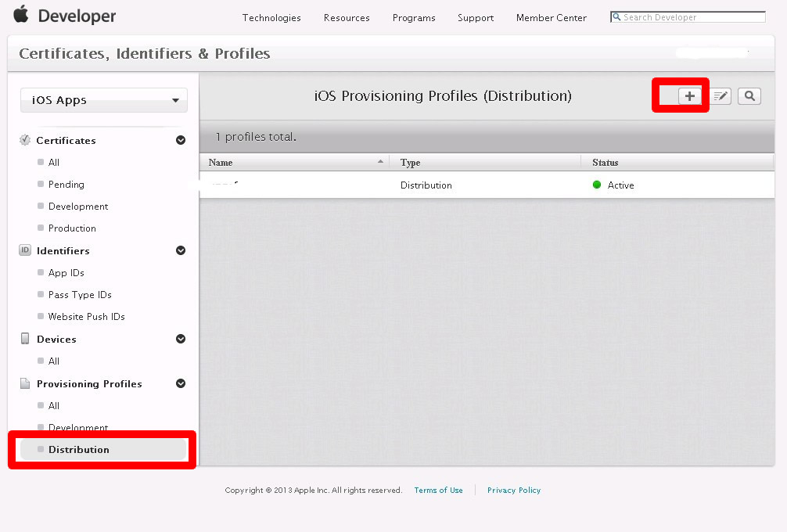
Task: Open the Terms of Use link
Action: click(x=438, y=490)
